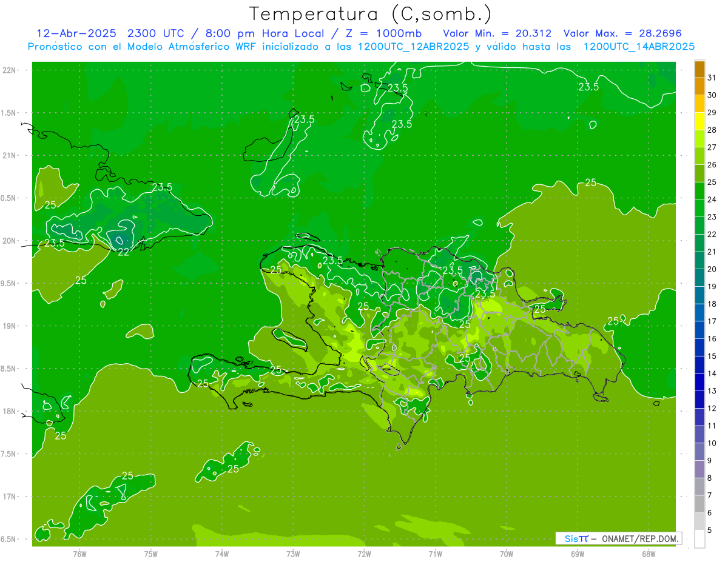Click the '17N' latitude axis label

[x=10, y=497]
